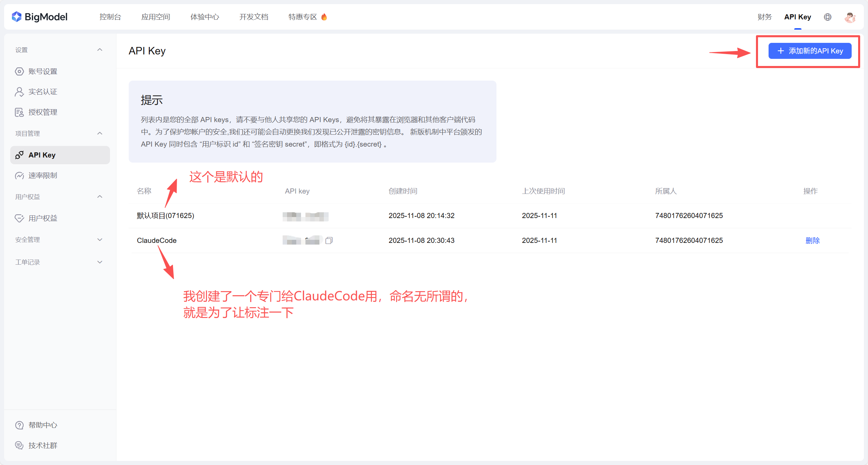Open 速率限制 in the sidebar

click(x=43, y=176)
